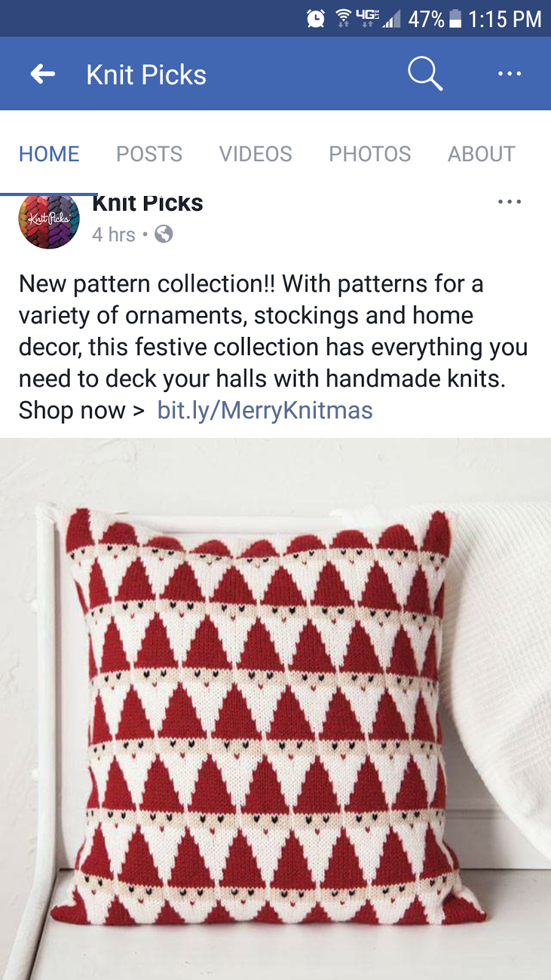Tap the Knit Picks post author name
The height and width of the screenshot is (980, 551).
coord(148,203)
